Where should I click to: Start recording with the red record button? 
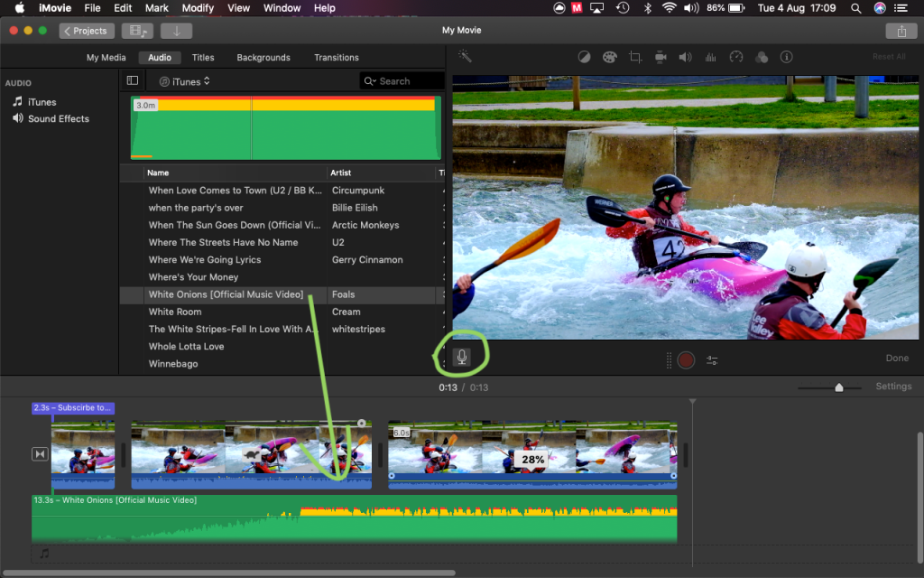[x=687, y=360]
